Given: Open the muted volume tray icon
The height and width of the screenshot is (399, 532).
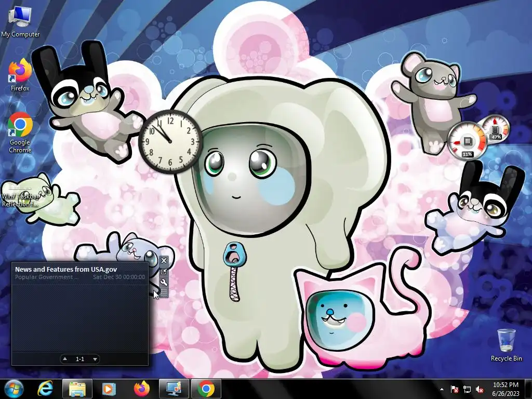Looking at the screenshot, I should pyautogui.click(x=480, y=389).
